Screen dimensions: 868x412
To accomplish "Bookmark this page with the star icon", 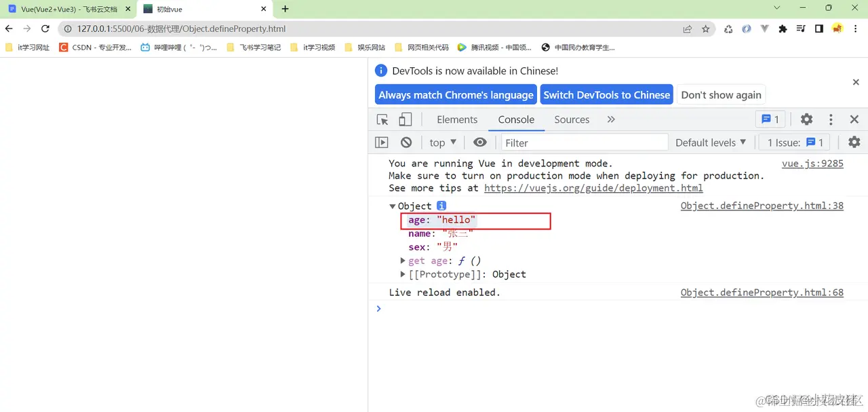I will point(706,29).
